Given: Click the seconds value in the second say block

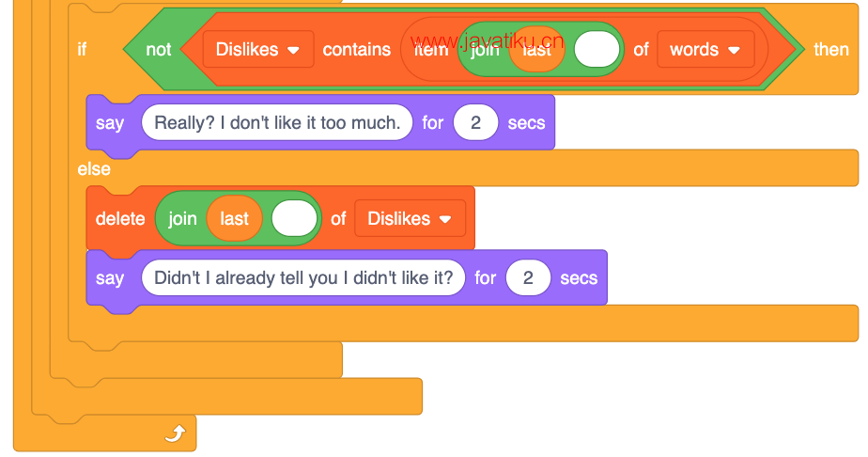Looking at the screenshot, I should (x=528, y=277).
